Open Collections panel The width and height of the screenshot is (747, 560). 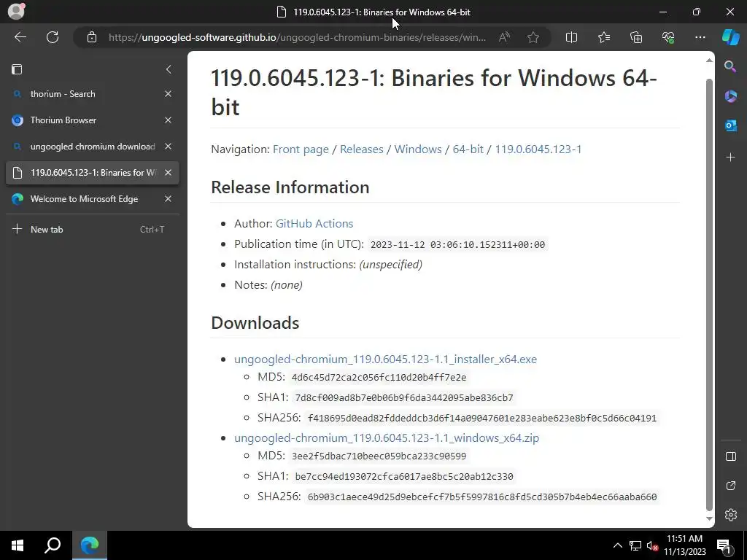point(636,37)
